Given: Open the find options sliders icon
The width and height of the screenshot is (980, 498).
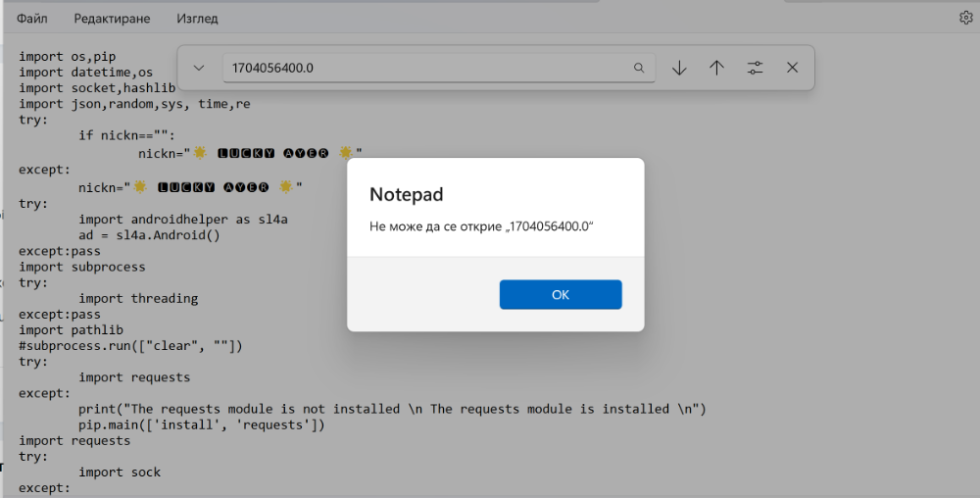Looking at the screenshot, I should [x=755, y=68].
